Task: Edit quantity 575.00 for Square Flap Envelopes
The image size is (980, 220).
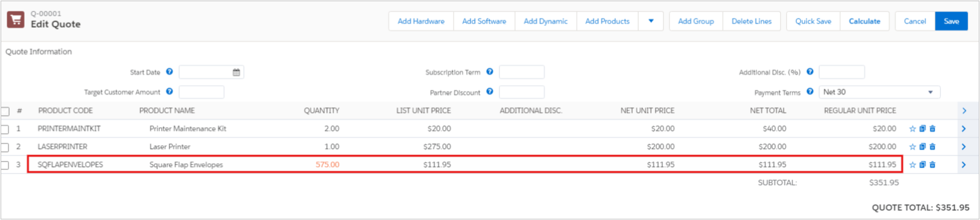Action: [327, 165]
